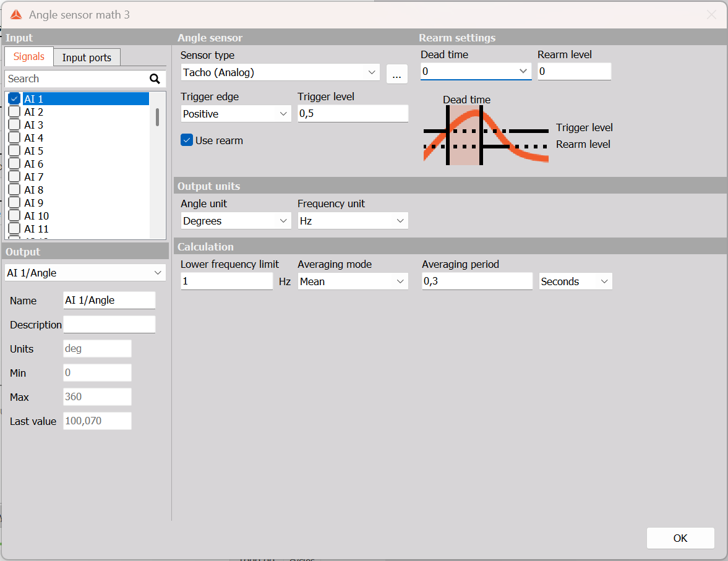Open the averaging period Seconds dropdown
The width and height of the screenshot is (728, 561).
click(575, 281)
